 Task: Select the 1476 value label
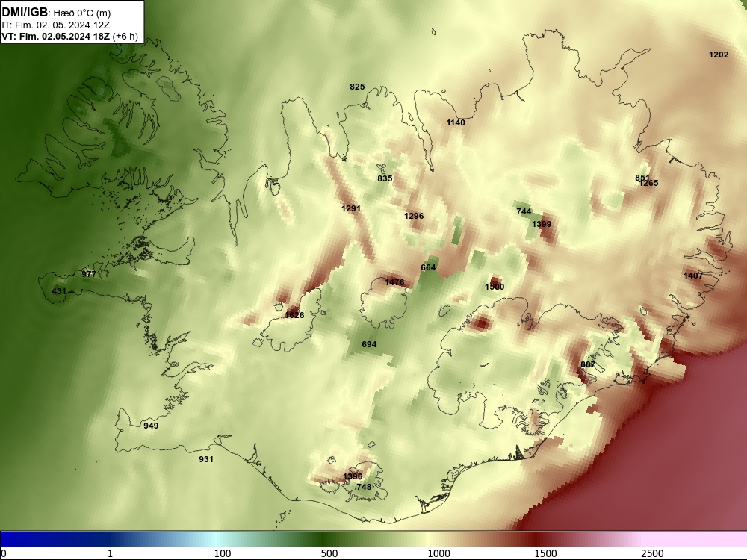(x=394, y=282)
